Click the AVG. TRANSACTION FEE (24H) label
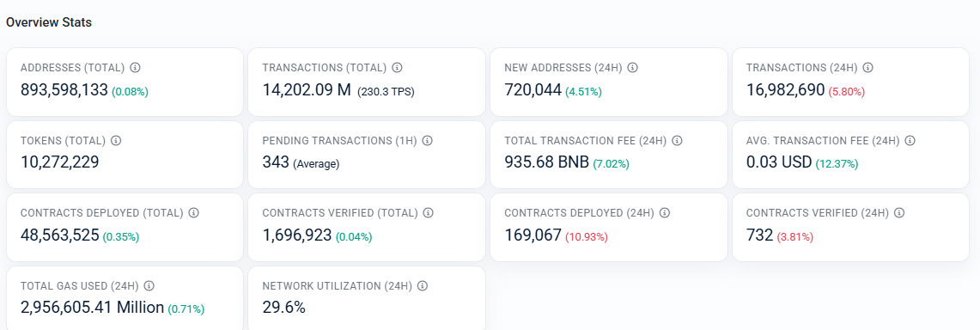Screen dimensions: 980x330 click(x=823, y=141)
